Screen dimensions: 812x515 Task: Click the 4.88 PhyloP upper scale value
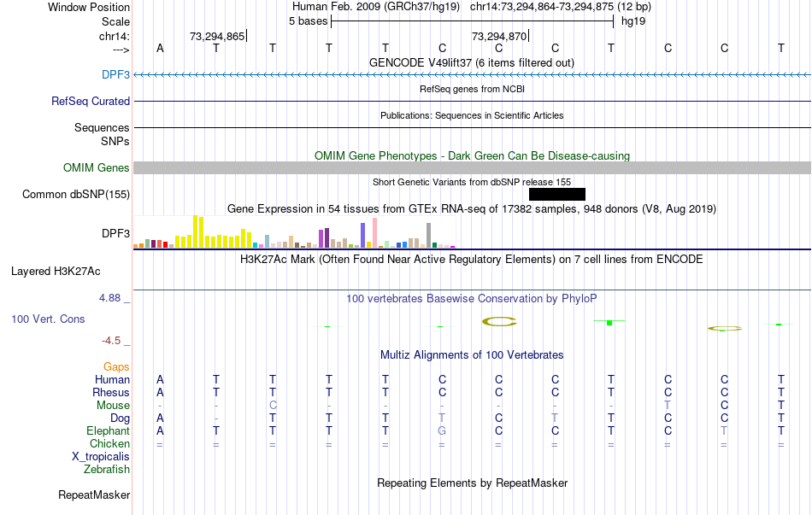click(109, 297)
